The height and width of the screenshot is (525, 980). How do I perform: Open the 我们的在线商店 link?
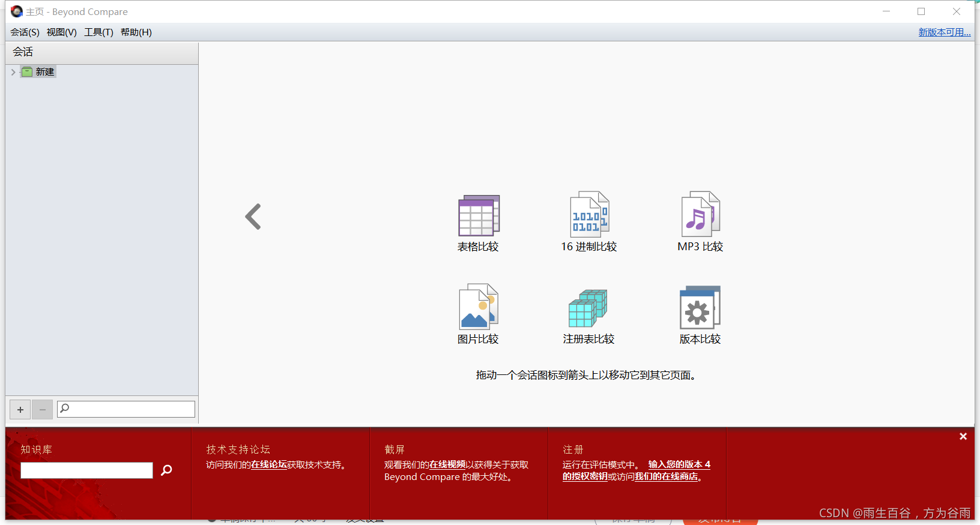click(x=667, y=477)
